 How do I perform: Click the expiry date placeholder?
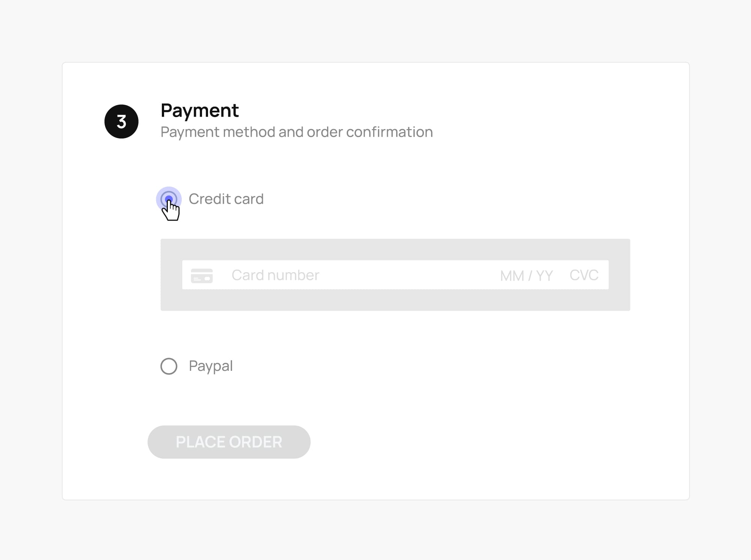click(525, 275)
